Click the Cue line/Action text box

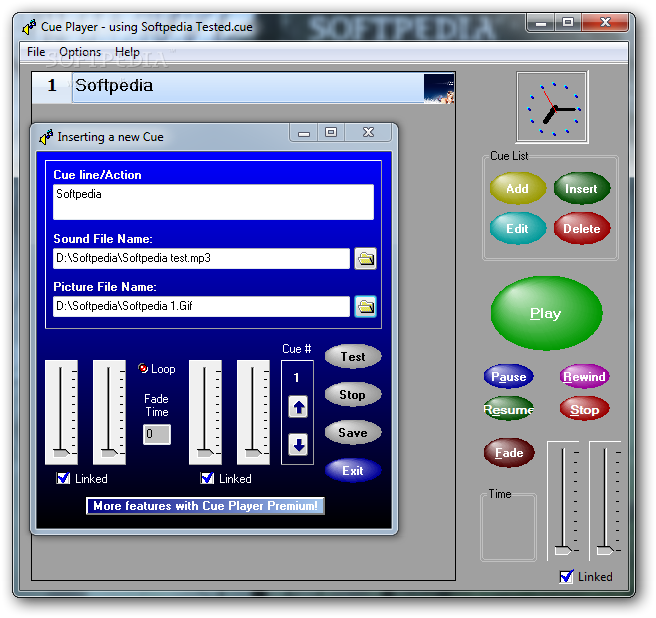(x=213, y=202)
